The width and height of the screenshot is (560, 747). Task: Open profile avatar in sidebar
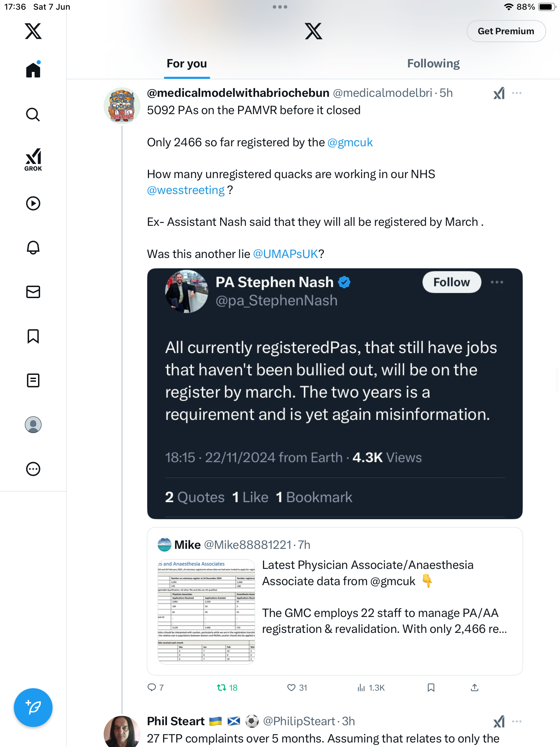33,425
